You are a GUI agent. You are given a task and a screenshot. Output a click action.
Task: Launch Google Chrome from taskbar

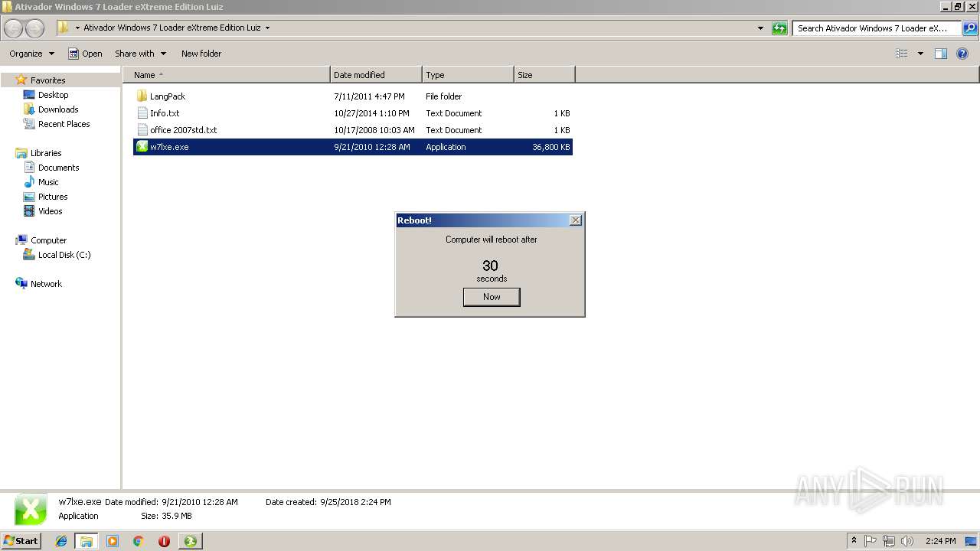click(139, 541)
